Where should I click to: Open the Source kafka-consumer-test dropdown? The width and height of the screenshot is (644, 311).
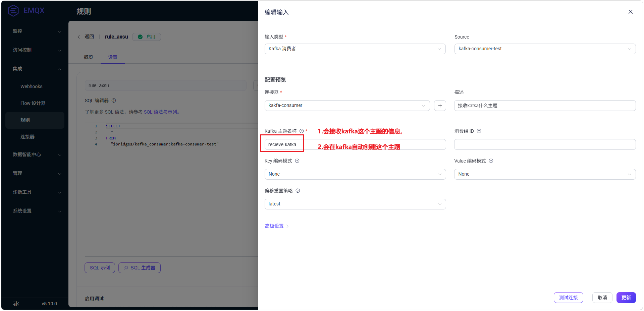[x=545, y=49]
